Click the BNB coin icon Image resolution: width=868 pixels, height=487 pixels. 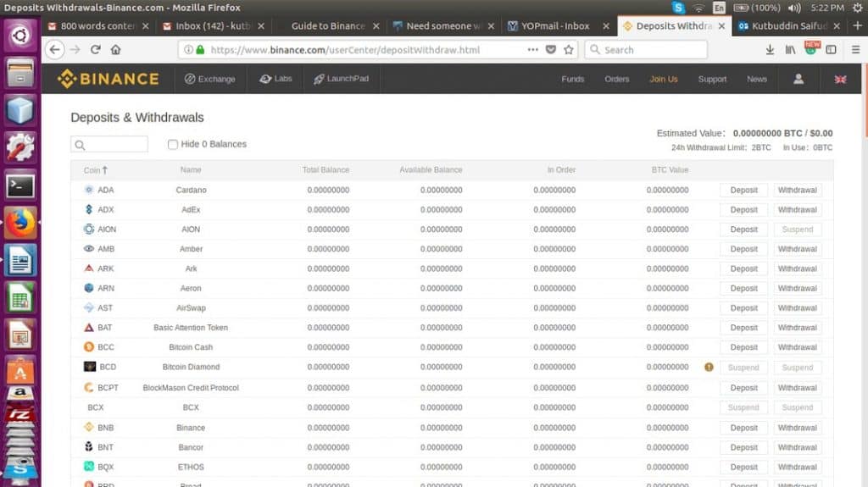(88, 427)
